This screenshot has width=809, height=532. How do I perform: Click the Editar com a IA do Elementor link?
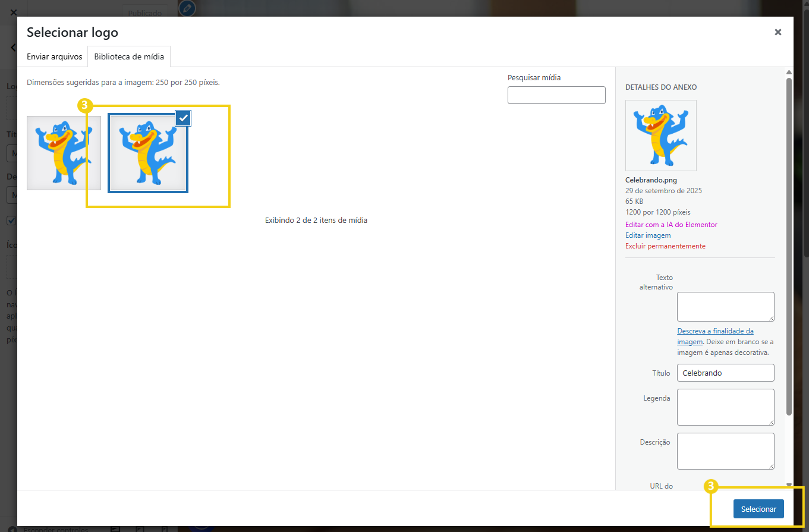coord(671,225)
